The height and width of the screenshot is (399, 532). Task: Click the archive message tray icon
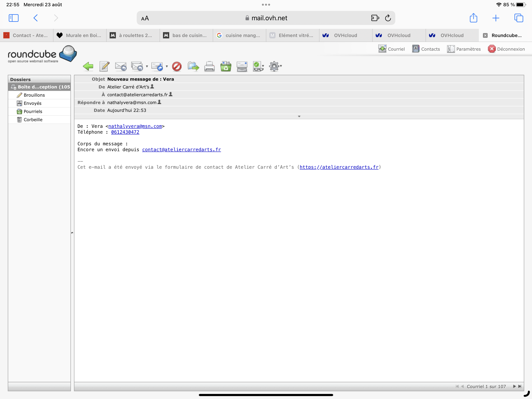pos(242,66)
